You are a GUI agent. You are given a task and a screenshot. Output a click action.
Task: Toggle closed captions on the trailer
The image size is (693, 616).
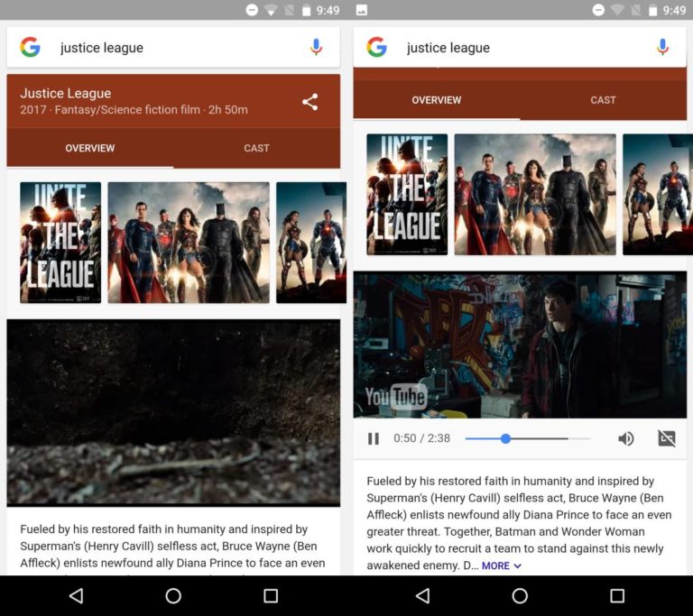coord(667,438)
